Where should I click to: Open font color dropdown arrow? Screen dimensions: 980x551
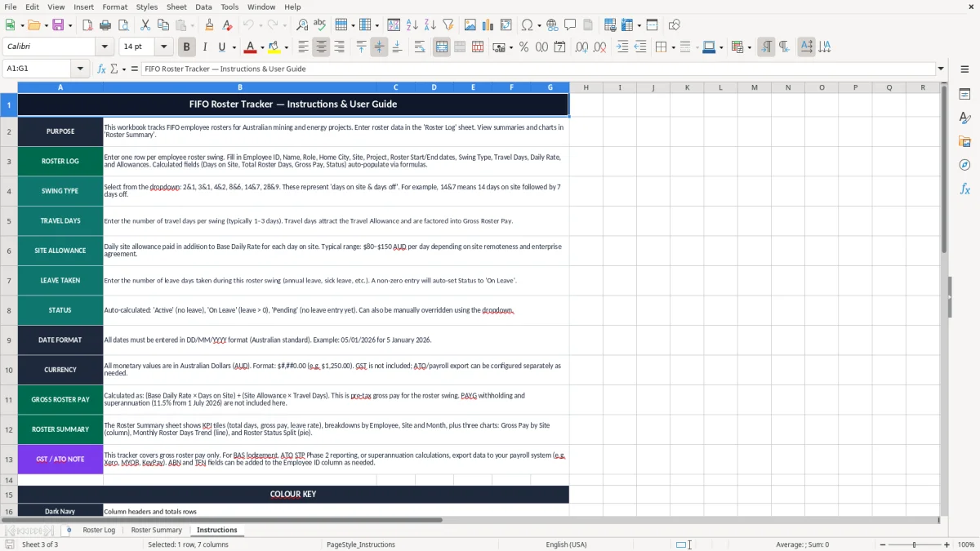pyautogui.click(x=262, y=47)
